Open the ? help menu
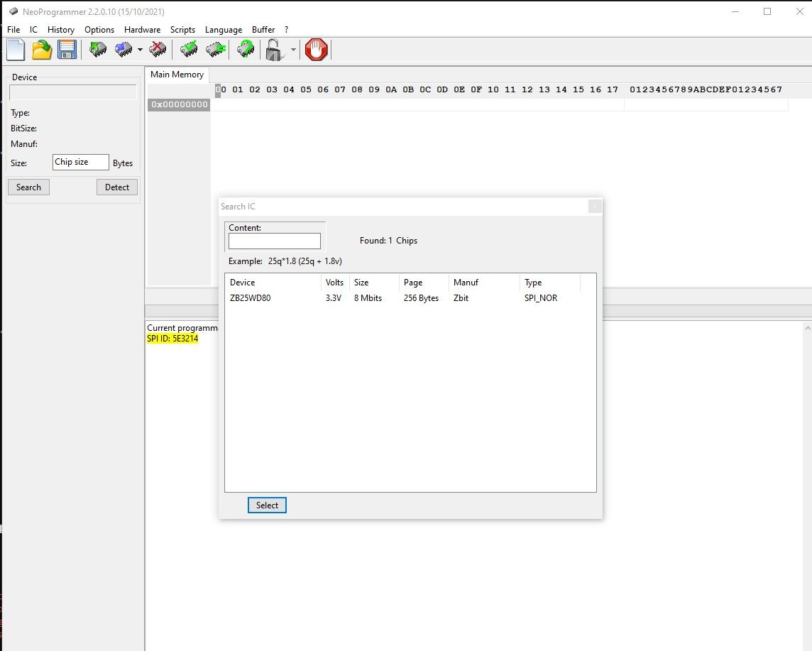812x651 pixels. click(x=286, y=30)
